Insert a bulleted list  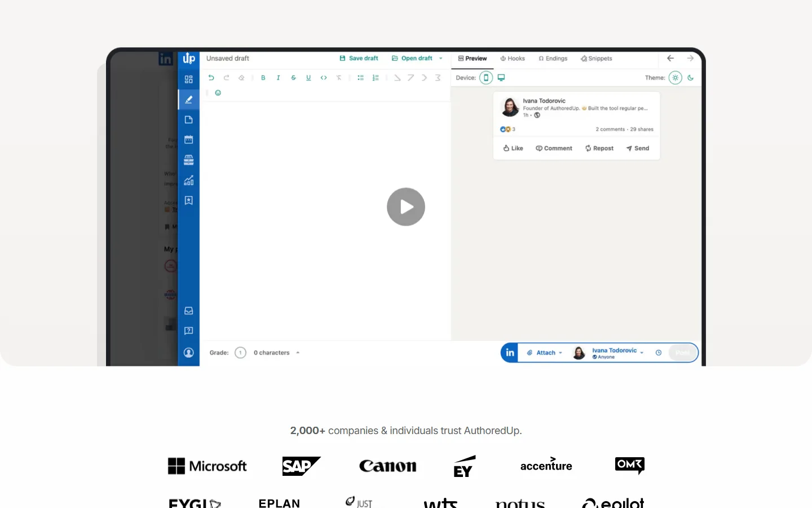pyautogui.click(x=361, y=78)
